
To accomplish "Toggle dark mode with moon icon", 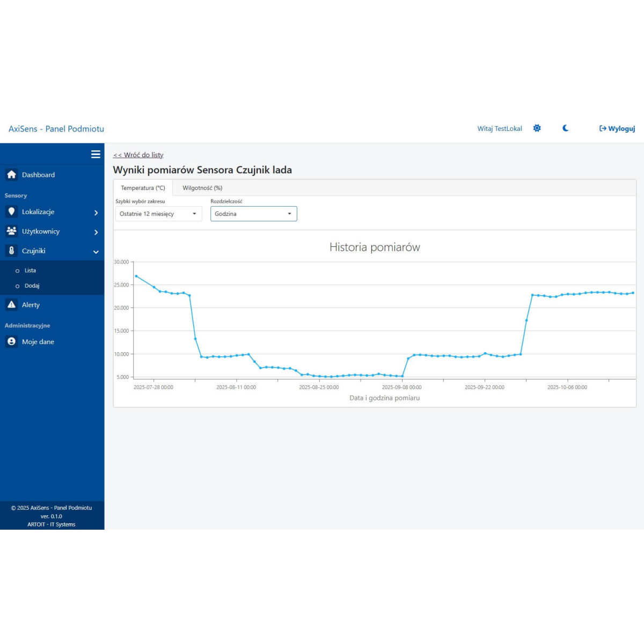I will click(x=565, y=128).
